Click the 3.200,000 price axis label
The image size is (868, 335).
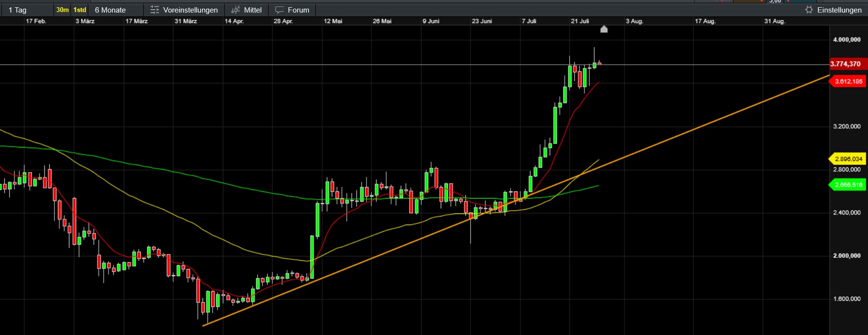pos(847,126)
